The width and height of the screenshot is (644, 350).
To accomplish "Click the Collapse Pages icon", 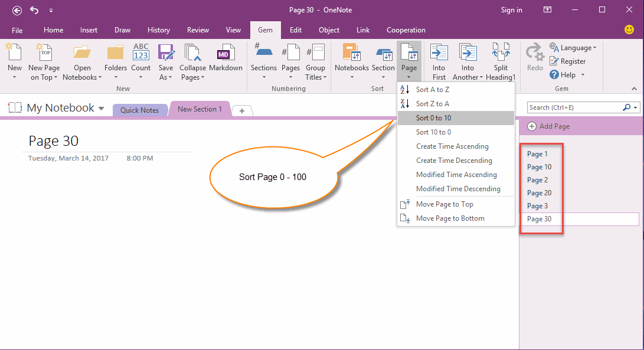I will 192,53.
